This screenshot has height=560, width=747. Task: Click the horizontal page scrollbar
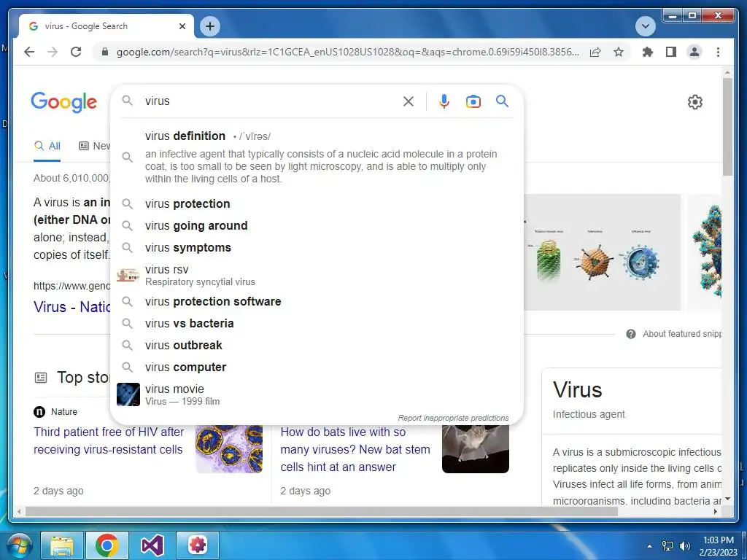click(x=322, y=511)
